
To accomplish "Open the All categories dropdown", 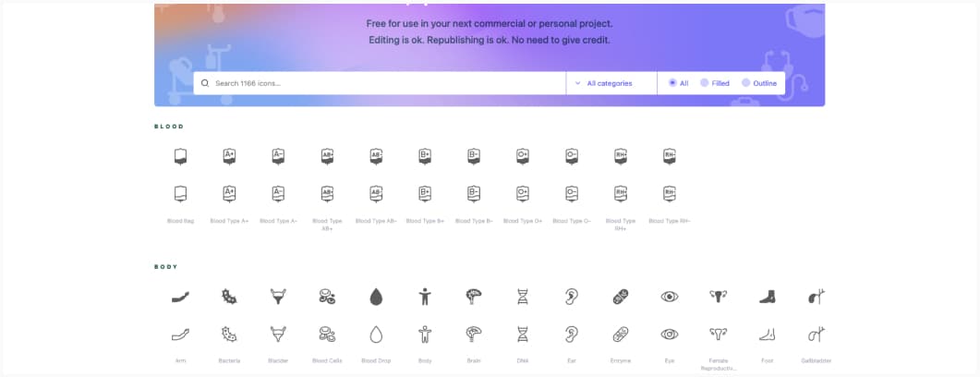I will point(611,83).
